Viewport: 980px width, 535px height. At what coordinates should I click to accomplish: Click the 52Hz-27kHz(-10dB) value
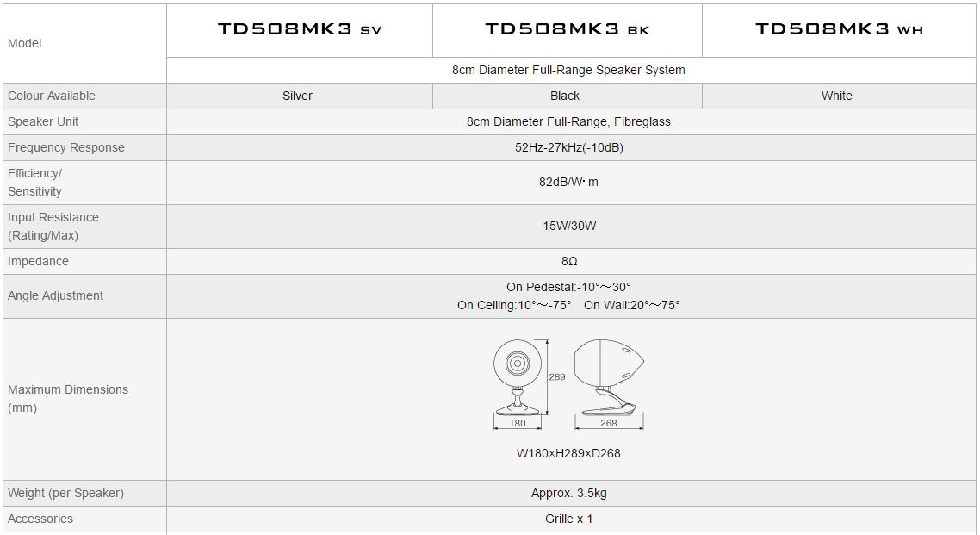568,147
